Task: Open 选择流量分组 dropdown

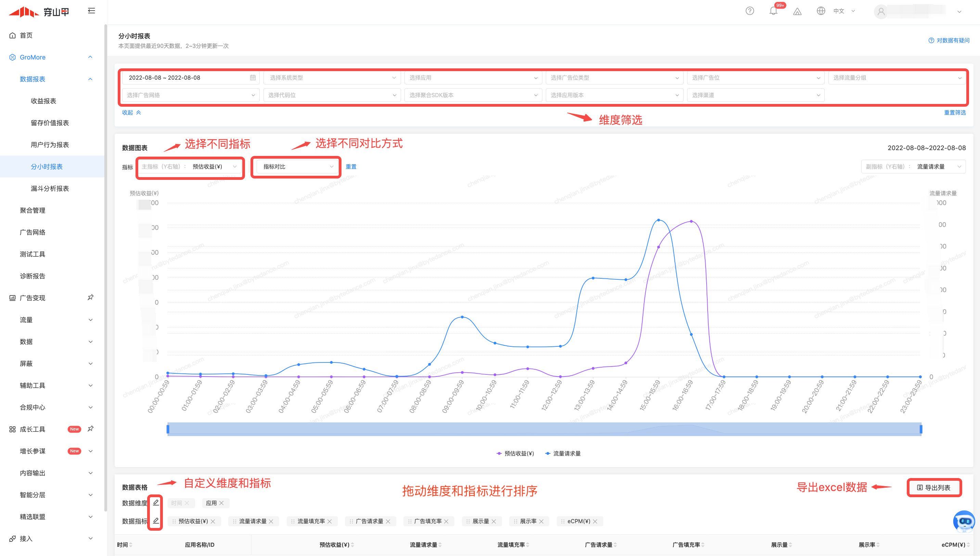Action: [x=897, y=78]
